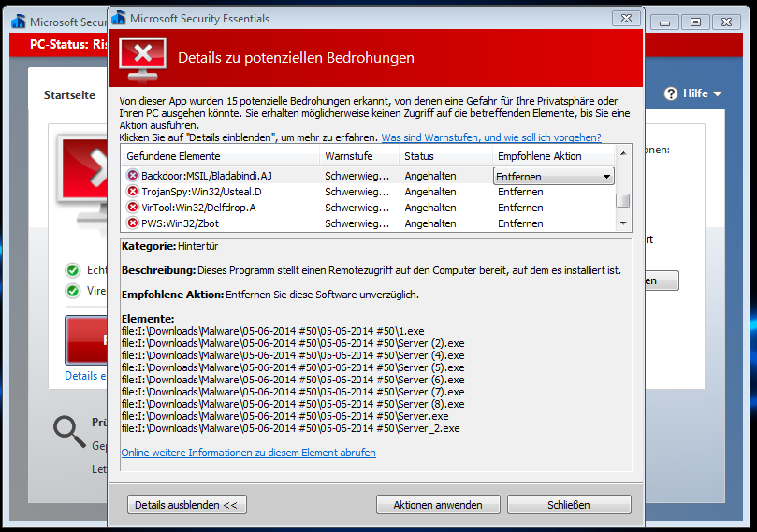Close the threat details dialog with X
This screenshot has height=532, width=757.
[x=626, y=19]
